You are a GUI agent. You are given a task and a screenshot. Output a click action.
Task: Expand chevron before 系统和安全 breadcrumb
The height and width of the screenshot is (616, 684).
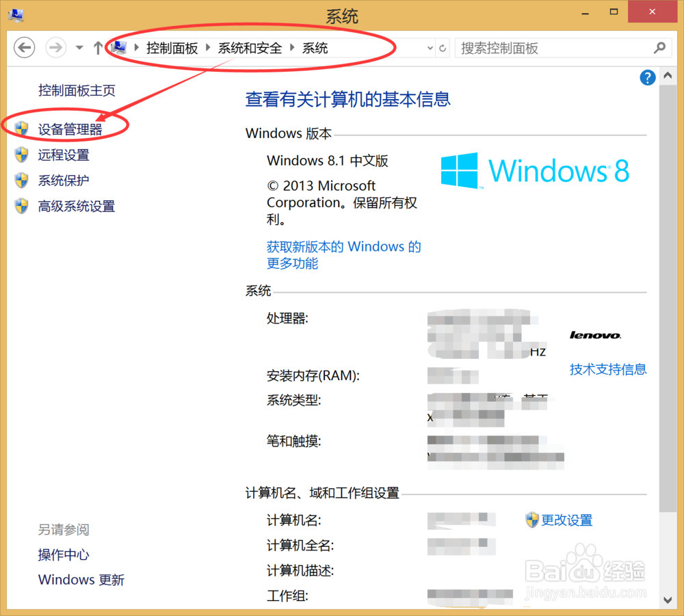(208, 48)
